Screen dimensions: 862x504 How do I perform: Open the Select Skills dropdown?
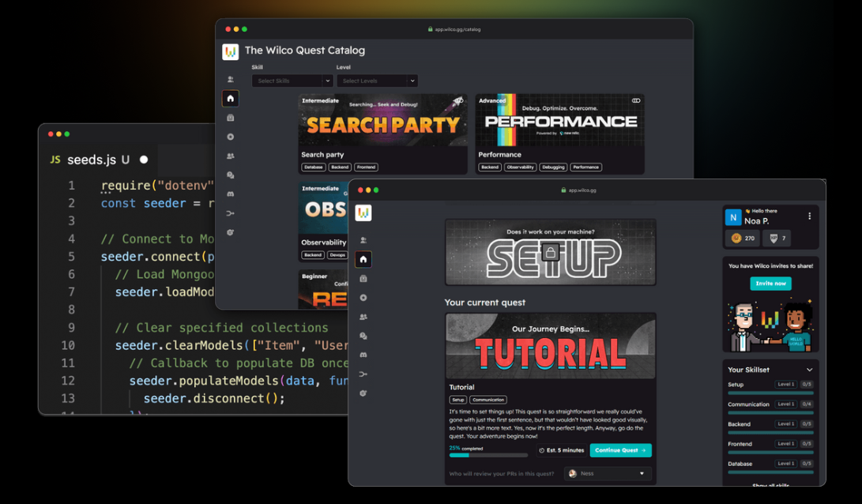point(292,81)
